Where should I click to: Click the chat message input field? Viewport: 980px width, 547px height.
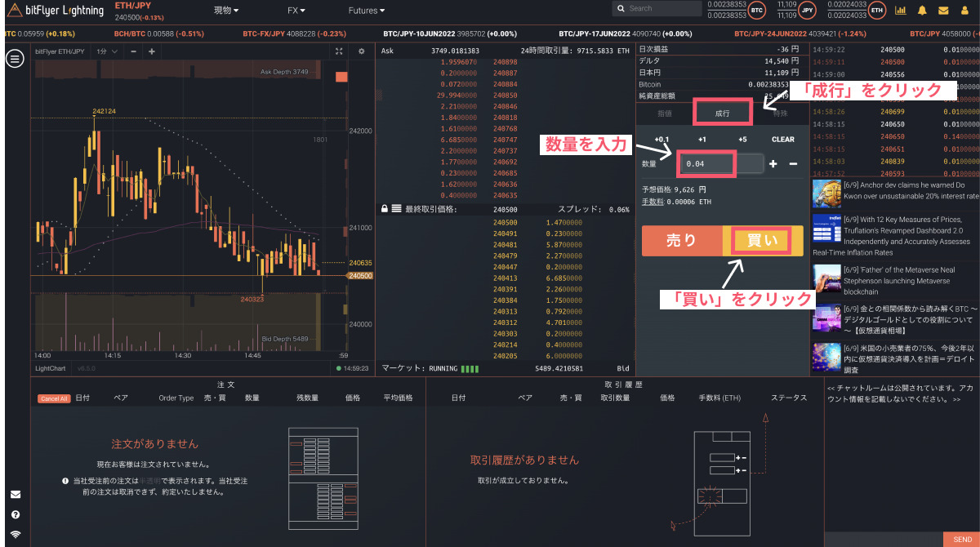[x=884, y=540]
